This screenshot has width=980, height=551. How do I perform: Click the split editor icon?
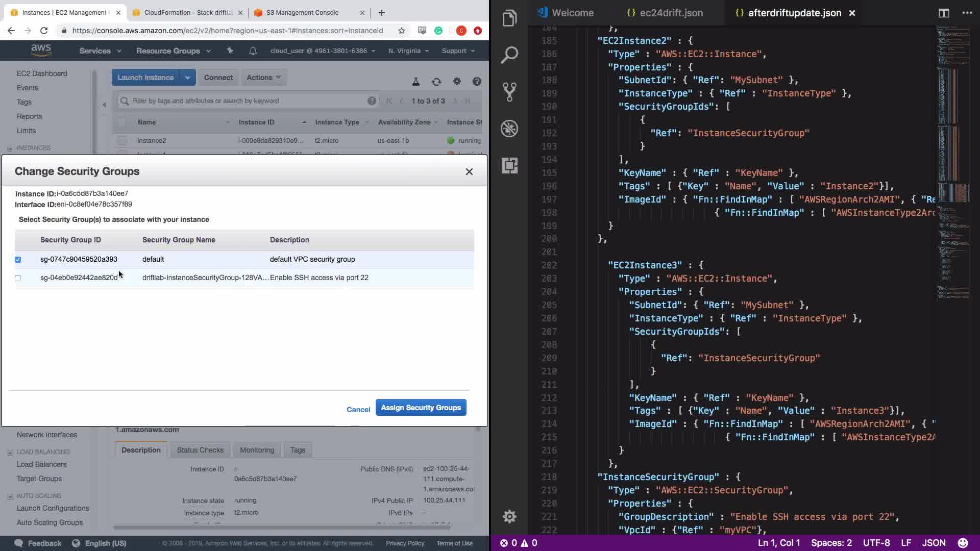click(x=944, y=13)
